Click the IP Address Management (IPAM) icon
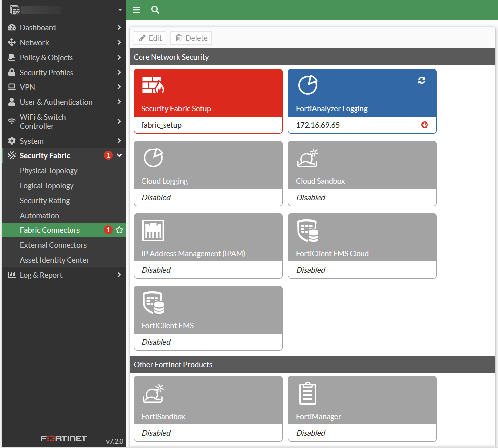 [x=153, y=230]
